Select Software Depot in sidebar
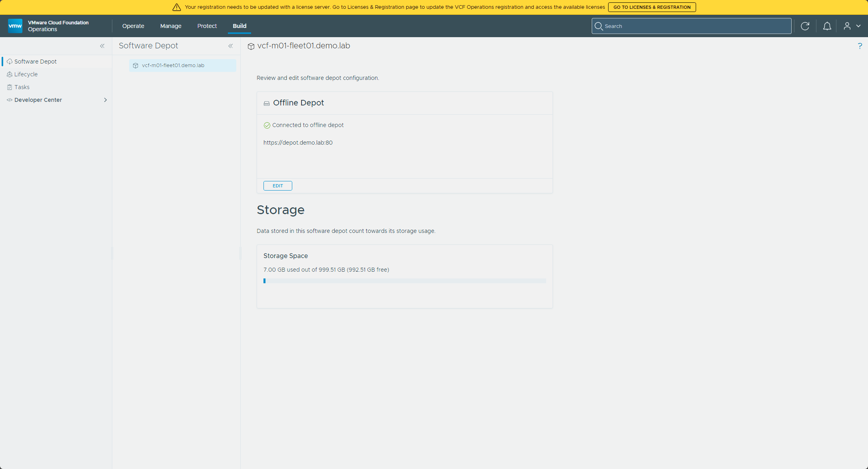 pos(56,62)
